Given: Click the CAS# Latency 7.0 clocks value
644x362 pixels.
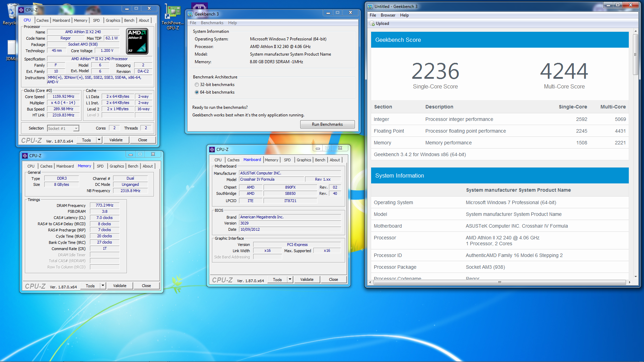Looking at the screenshot, I should point(104,218).
